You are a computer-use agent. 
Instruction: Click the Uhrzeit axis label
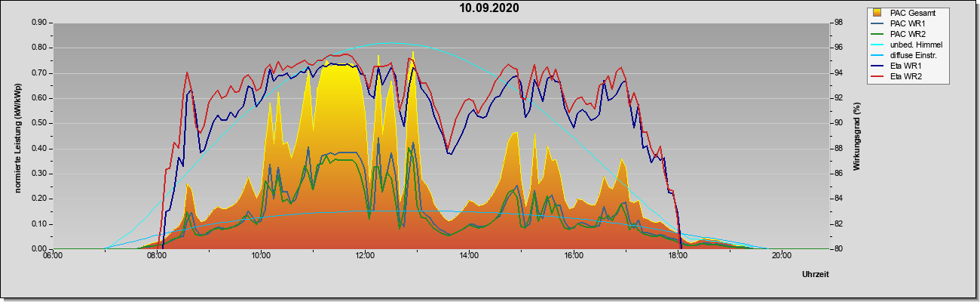click(x=816, y=275)
